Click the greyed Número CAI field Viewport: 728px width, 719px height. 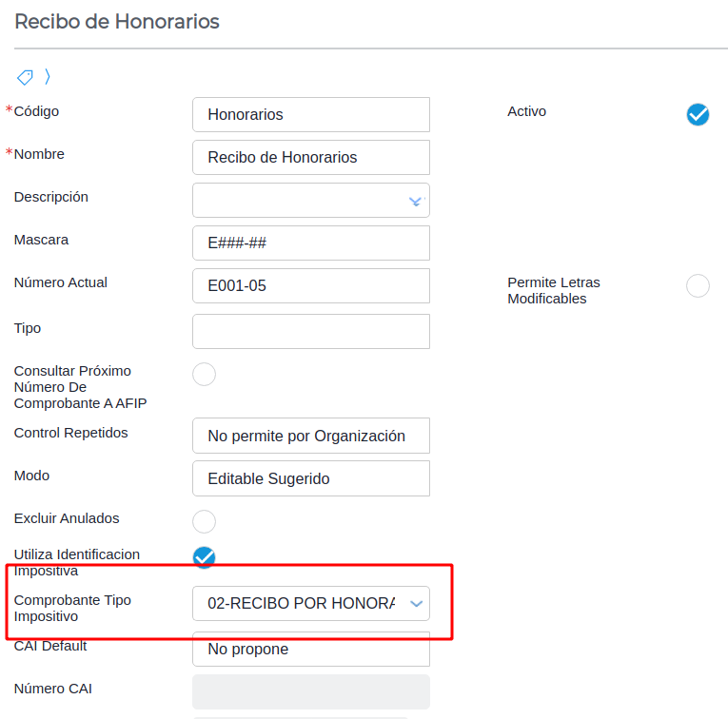tap(310, 691)
